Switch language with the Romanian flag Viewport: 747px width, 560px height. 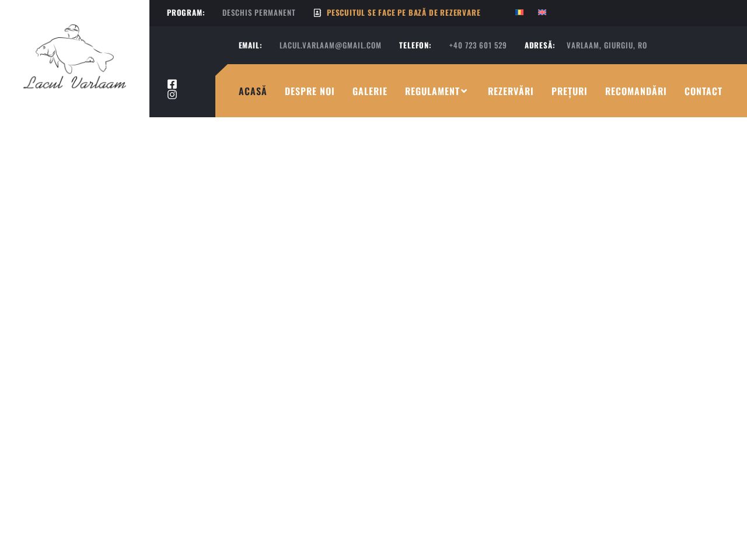519,12
